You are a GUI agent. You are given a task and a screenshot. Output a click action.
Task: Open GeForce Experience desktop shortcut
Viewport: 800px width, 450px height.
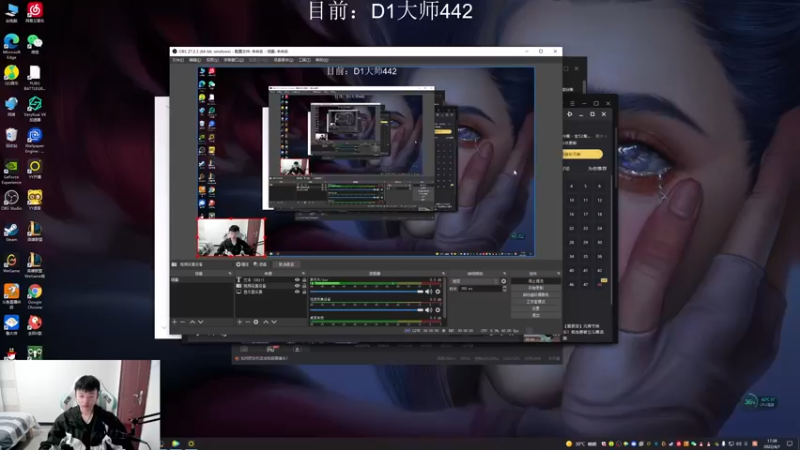click(x=11, y=171)
